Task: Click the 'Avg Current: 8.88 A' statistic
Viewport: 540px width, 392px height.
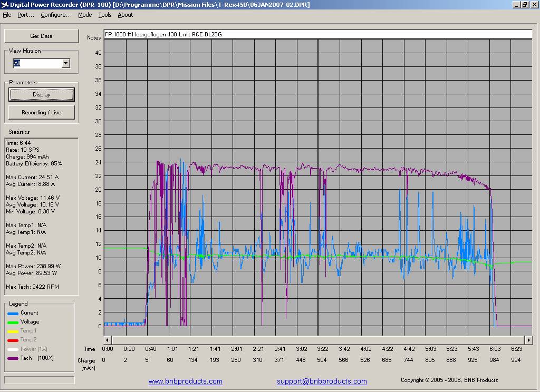Action: (x=30, y=184)
